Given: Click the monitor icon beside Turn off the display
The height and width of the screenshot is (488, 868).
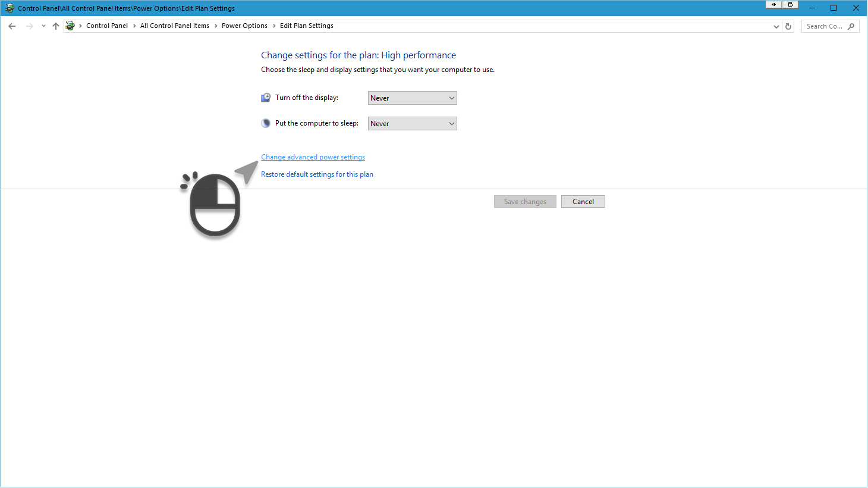Looking at the screenshot, I should (x=266, y=98).
